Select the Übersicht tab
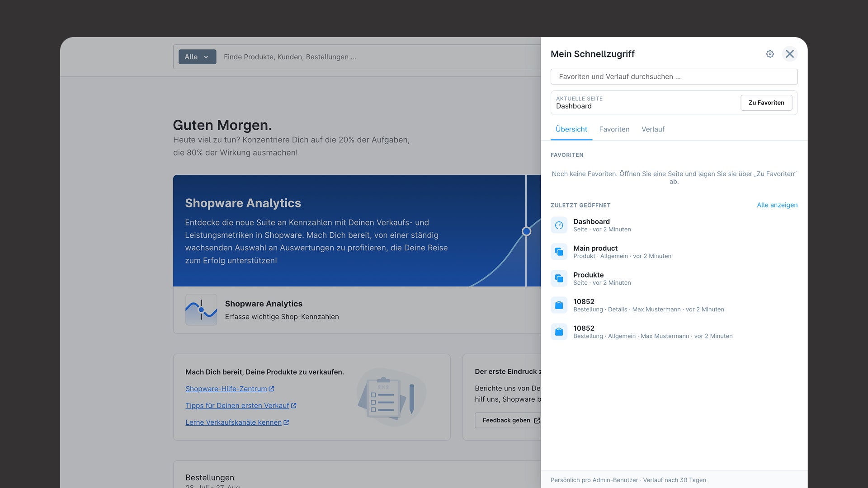The height and width of the screenshot is (488, 868). pyautogui.click(x=571, y=129)
